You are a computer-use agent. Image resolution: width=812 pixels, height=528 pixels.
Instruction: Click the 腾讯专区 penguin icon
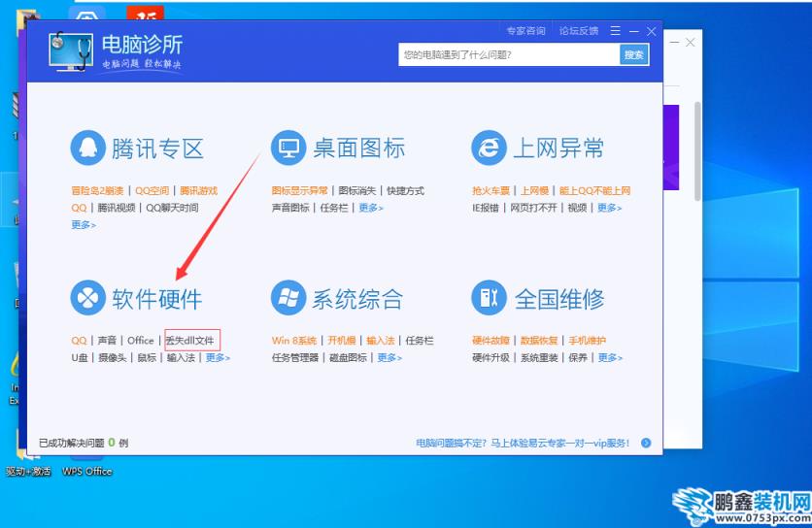87,148
